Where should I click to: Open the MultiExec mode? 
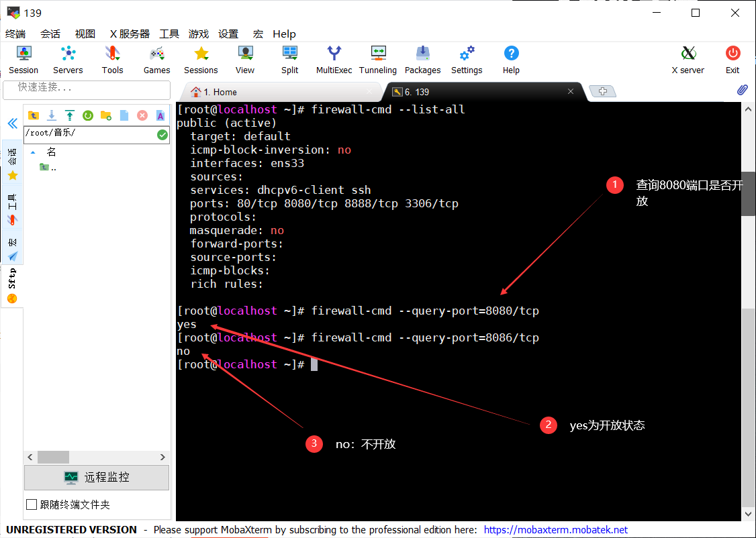(334, 59)
